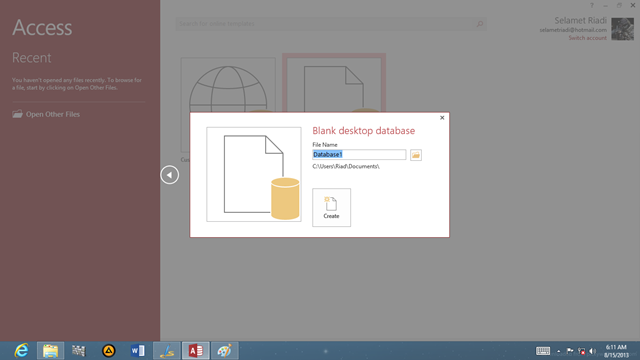The height and width of the screenshot is (360, 640).
Task: Open the orange triangle app in taskbar
Action: (x=109, y=351)
